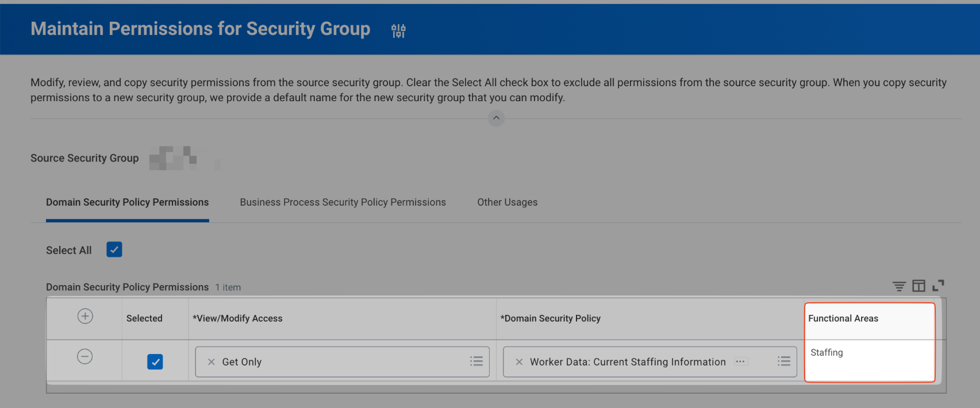Viewport: 980px width, 408px height.
Task: Open the Other Usages tab
Action: tap(507, 202)
